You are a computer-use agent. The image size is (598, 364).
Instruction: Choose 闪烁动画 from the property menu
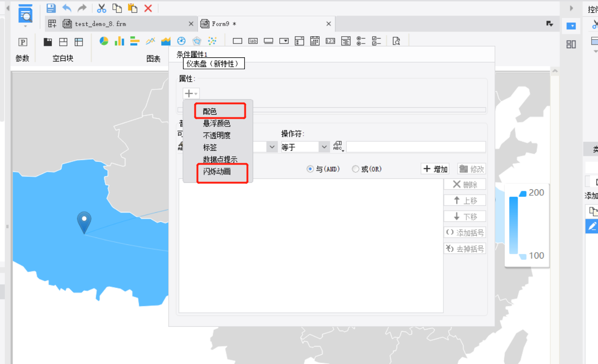click(x=217, y=171)
